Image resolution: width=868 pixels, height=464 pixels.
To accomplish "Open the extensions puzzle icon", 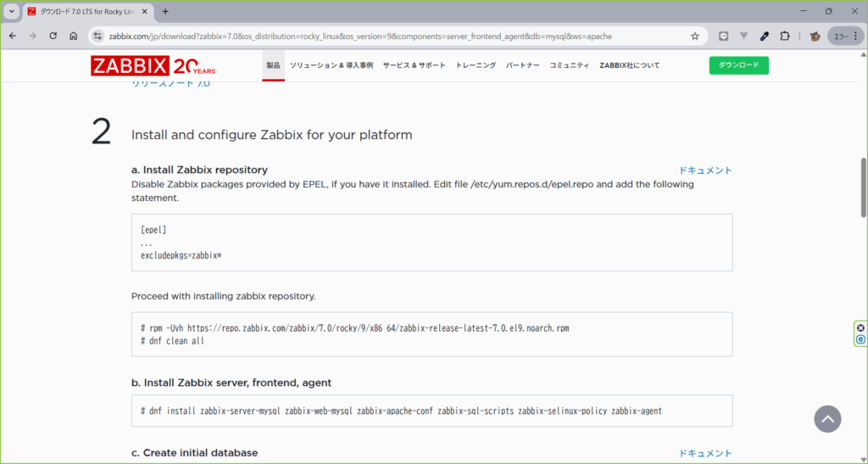I will [784, 36].
